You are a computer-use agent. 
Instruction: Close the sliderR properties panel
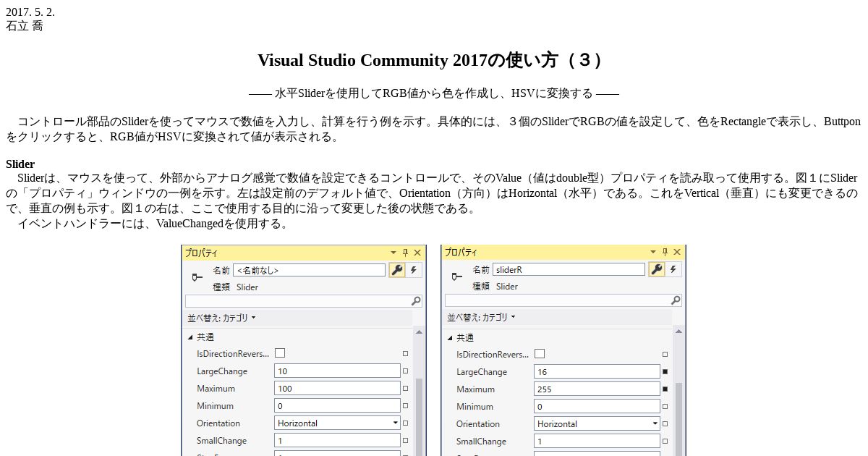point(676,252)
